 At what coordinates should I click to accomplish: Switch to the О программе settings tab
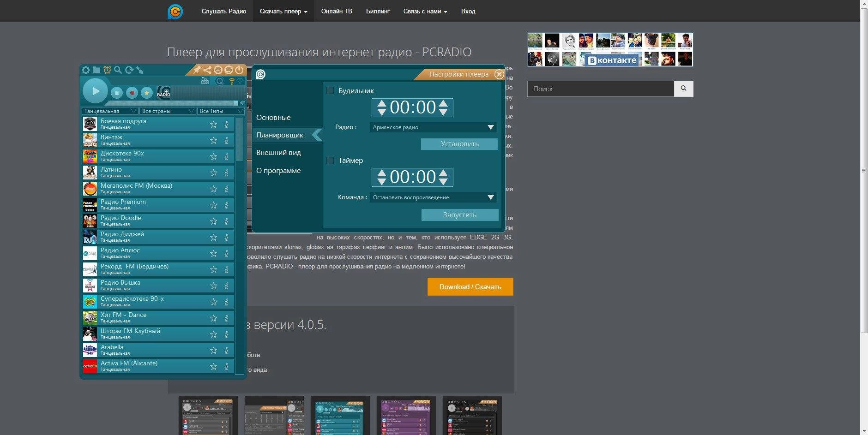click(x=278, y=171)
